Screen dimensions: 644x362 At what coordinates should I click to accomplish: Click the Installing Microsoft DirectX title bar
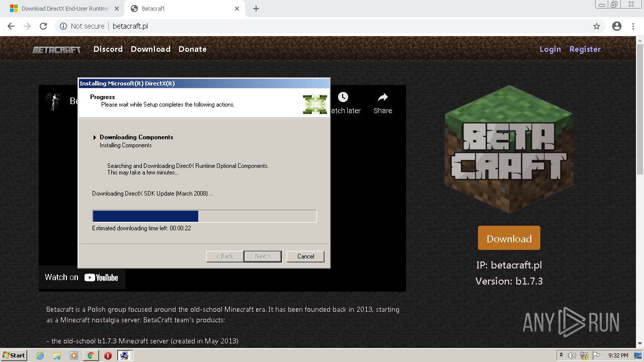[204, 83]
